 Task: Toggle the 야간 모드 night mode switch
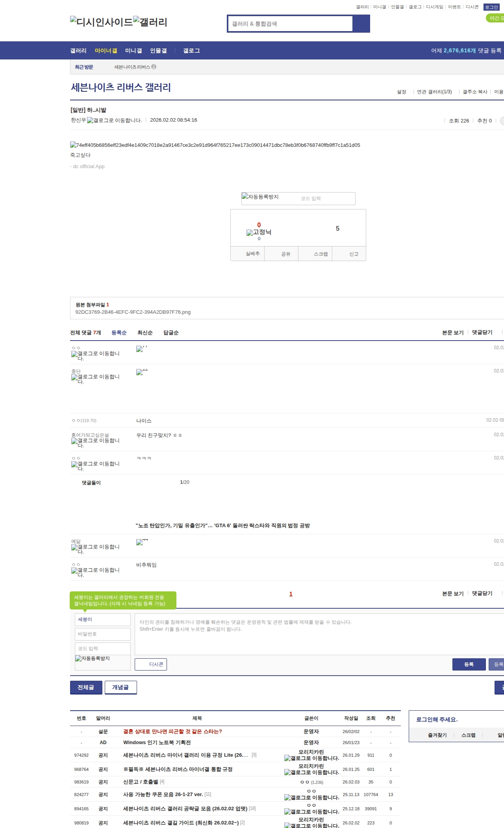click(x=495, y=18)
